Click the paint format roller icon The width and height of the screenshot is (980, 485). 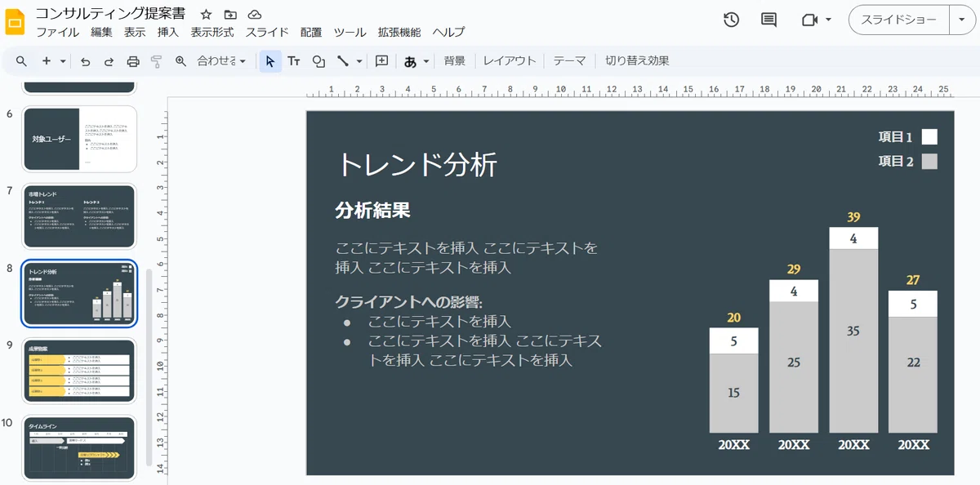[x=157, y=61]
